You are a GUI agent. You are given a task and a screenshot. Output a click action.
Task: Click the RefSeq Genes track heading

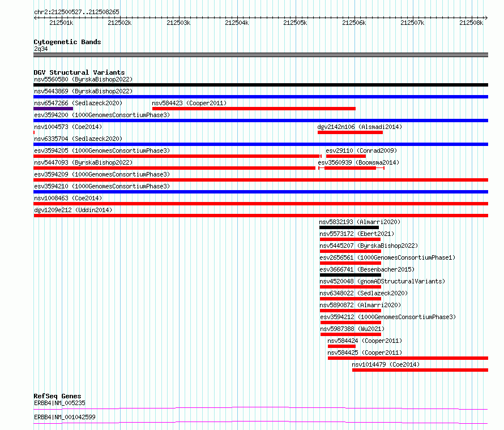57,396
